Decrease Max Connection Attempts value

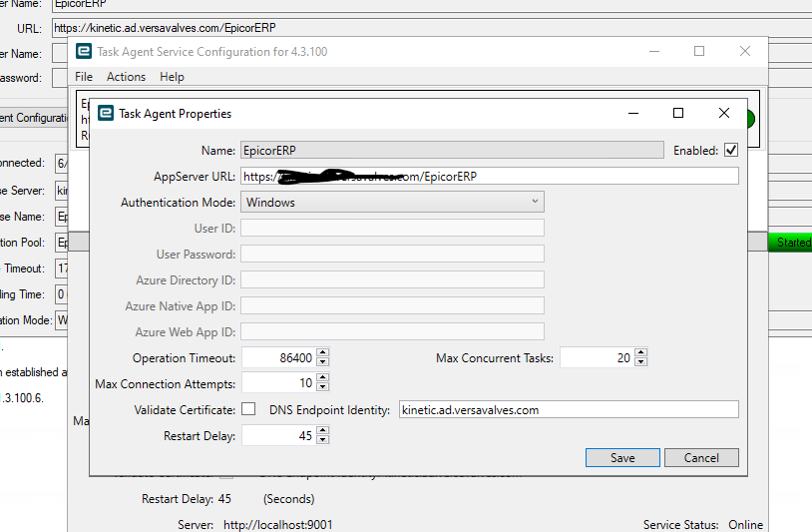pos(322,388)
